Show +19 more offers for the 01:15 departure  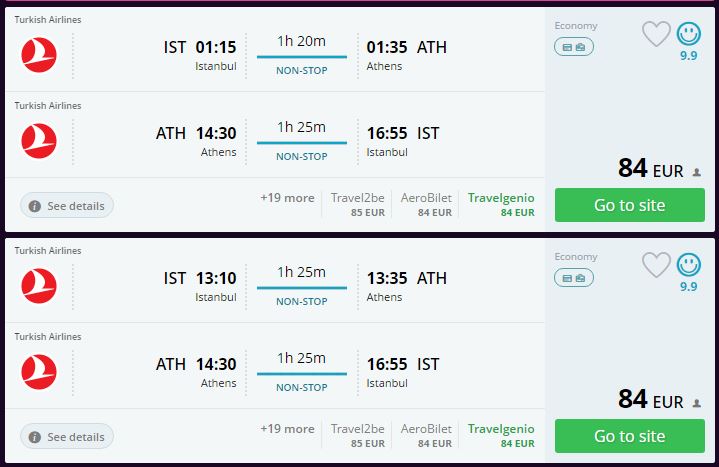tap(287, 198)
